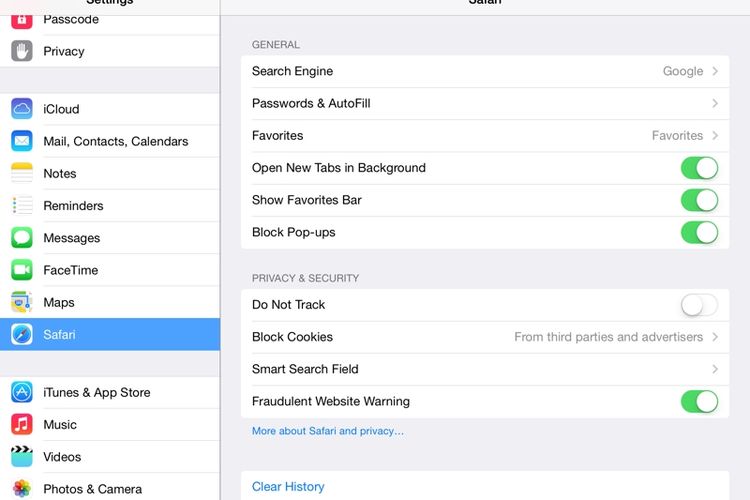
Task: Select the red Music note icon
Action: click(22, 424)
